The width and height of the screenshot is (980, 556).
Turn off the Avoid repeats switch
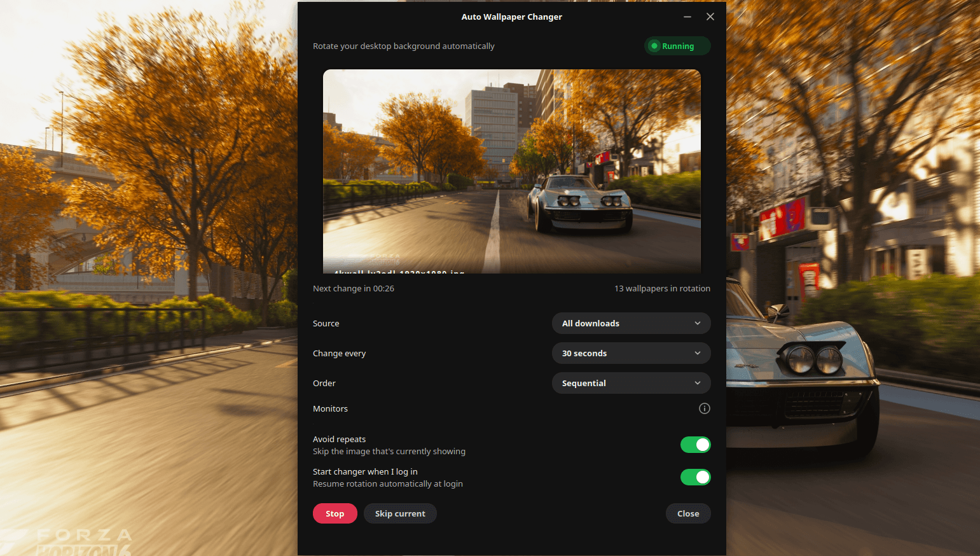point(695,445)
